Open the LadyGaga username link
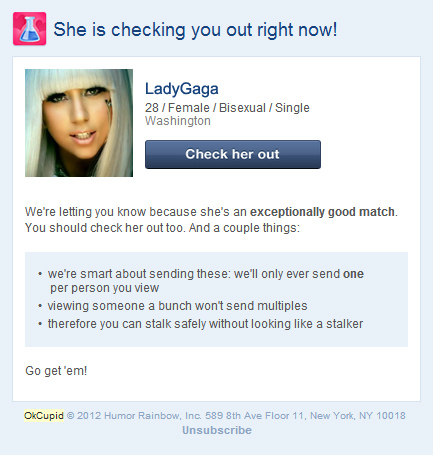433x455 pixels. point(182,89)
